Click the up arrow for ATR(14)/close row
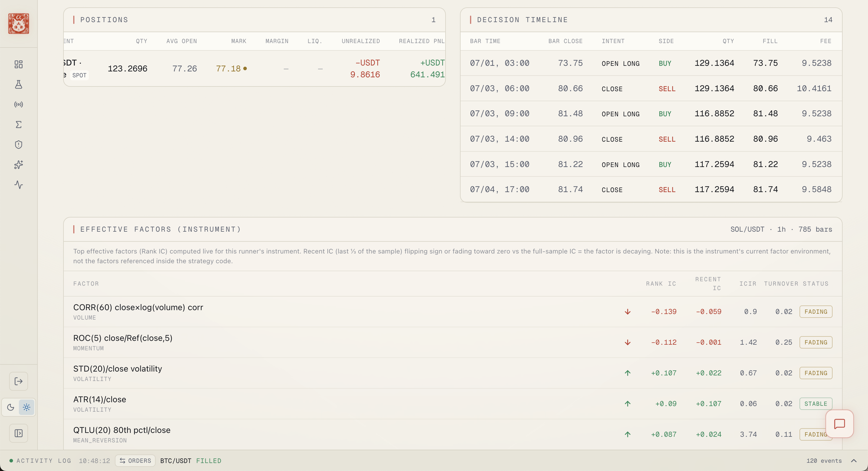The width and height of the screenshot is (868, 471). tap(627, 404)
